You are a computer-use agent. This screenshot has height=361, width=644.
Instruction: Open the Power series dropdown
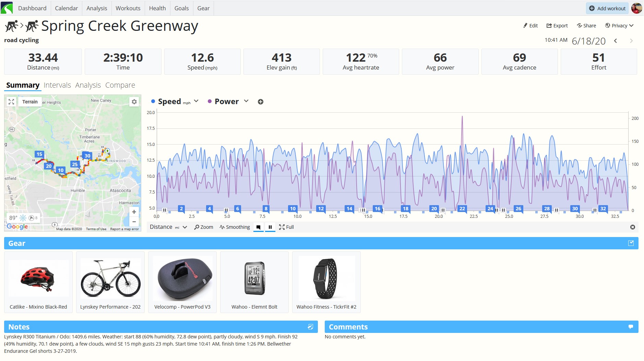point(246,101)
